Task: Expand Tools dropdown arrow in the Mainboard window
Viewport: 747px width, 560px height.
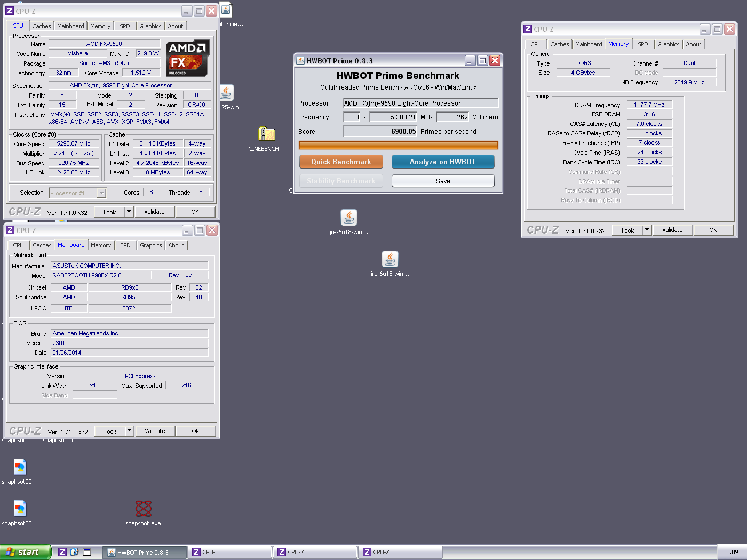Action: 129,431
